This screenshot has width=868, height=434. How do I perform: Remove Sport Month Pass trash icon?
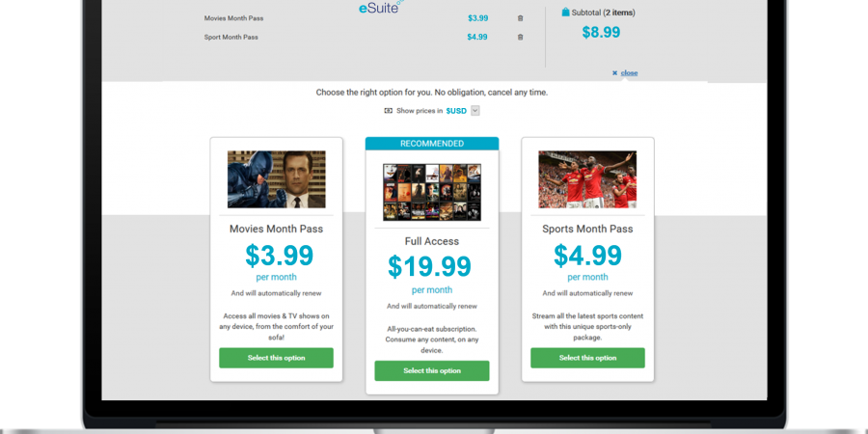pyautogui.click(x=520, y=37)
